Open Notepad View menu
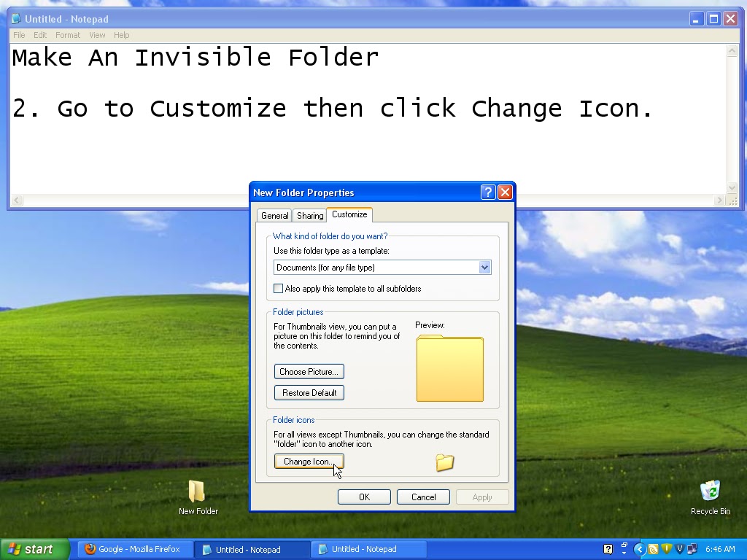Image resolution: width=747 pixels, height=560 pixels. pos(97,35)
